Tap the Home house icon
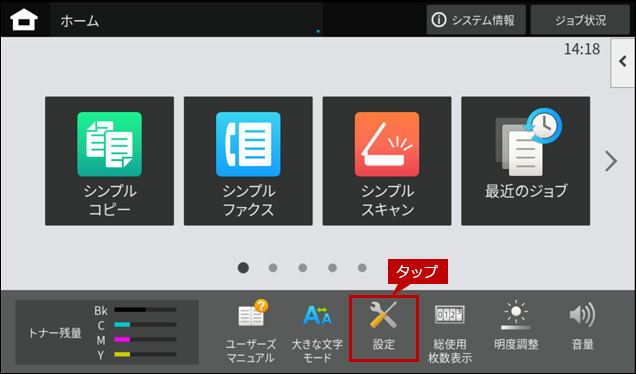The image size is (636, 374). pyautogui.click(x=24, y=19)
